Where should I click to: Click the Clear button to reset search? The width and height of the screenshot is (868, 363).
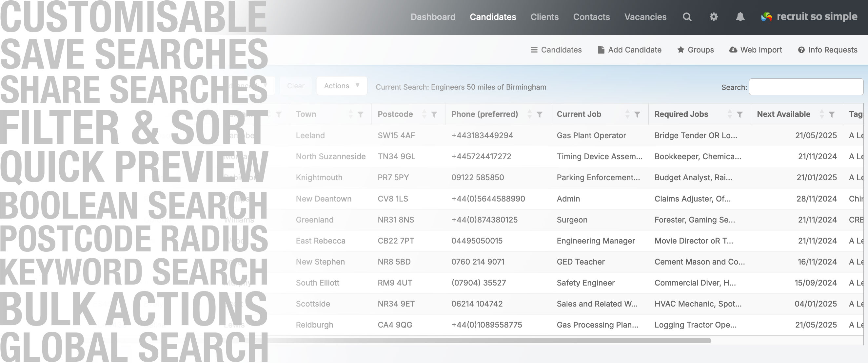(x=295, y=86)
